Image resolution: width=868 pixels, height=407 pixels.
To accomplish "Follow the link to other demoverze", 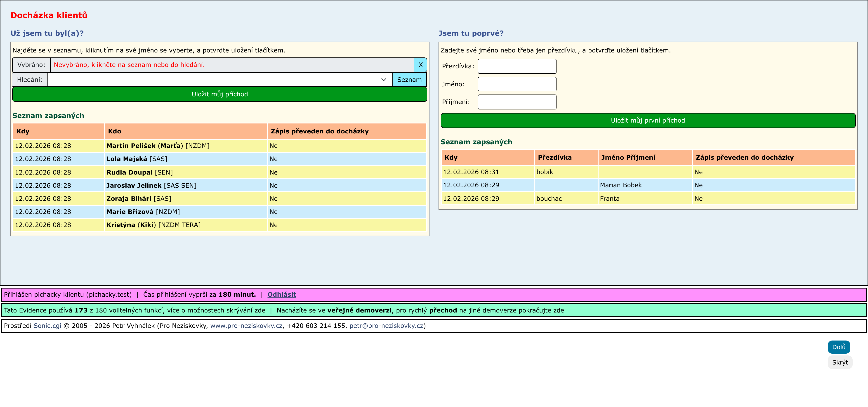I will [479, 310].
